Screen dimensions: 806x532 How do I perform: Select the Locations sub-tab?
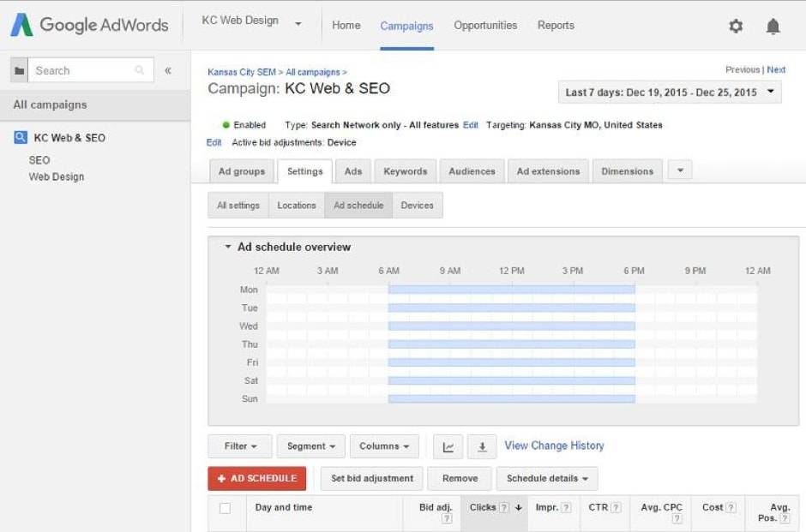pos(297,206)
